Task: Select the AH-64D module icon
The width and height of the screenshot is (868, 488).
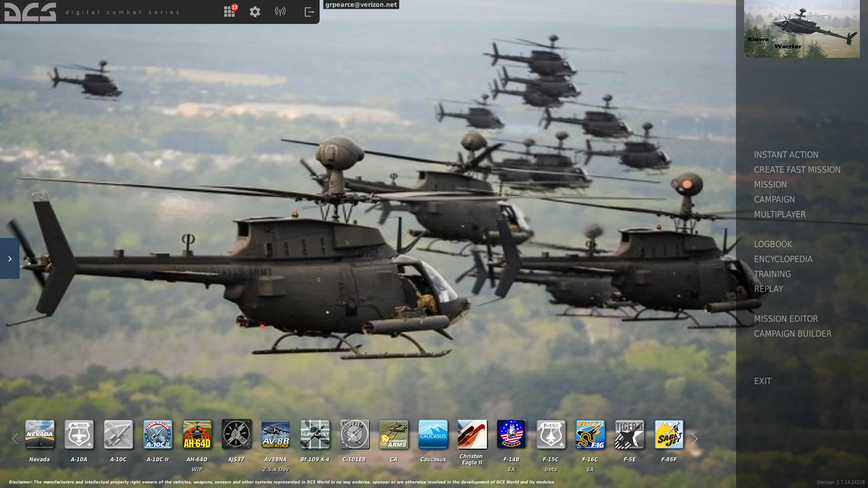Action: (x=197, y=434)
